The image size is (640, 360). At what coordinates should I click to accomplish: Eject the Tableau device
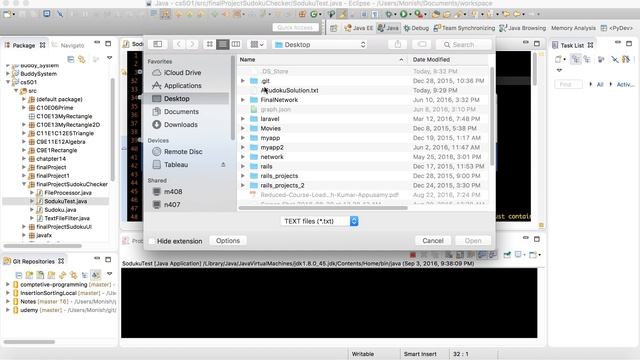[223, 164]
